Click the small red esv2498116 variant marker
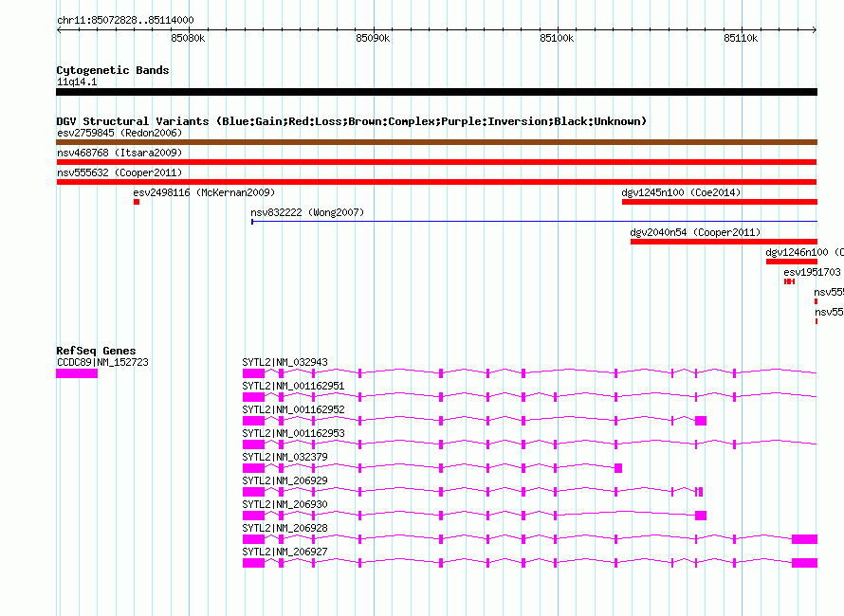This screenshot has height=616, width=844. point(137,202)
